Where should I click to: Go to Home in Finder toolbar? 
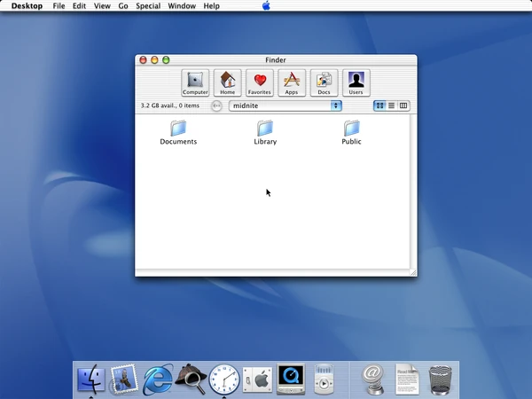coord(228,82)
